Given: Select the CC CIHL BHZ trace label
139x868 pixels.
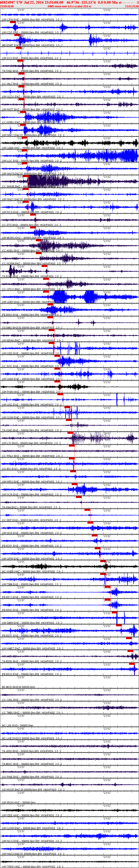Looking at the screenshot, I should pos(32,700).
